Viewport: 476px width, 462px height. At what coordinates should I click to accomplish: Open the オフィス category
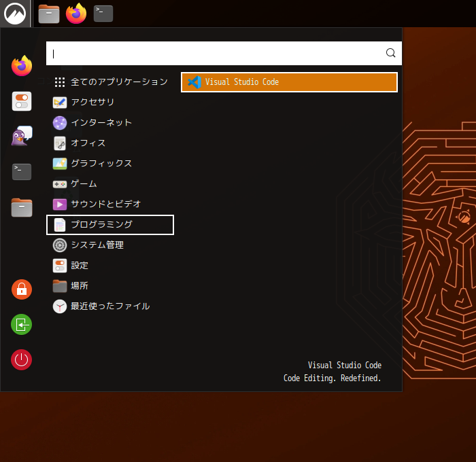(110, 143)
